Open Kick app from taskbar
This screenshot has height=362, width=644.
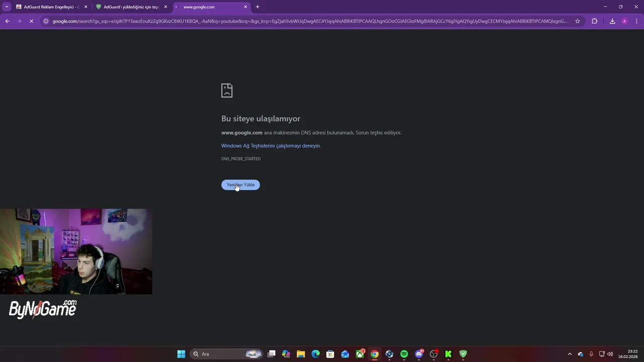pyautogui.click(x=448, y=354)
